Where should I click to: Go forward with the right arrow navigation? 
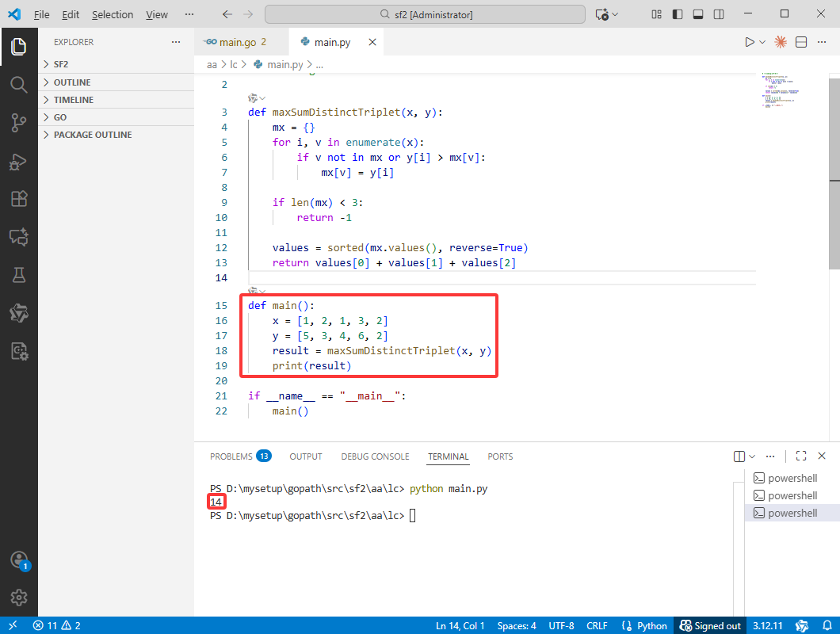point(248,14)
